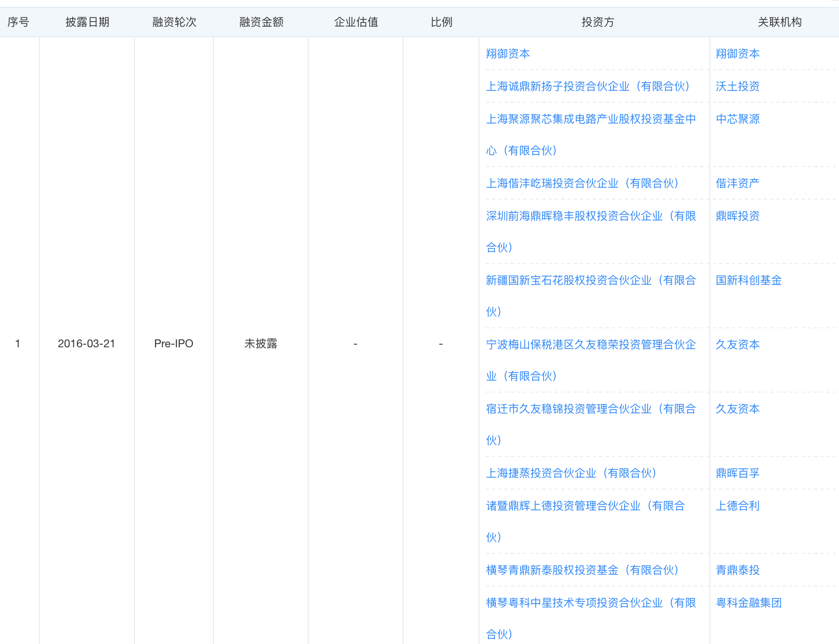Screen dimensions: 839x644
Task: Open 久友资本 beside 宿迁市久友稳锦 row
Action: (737, 409)
